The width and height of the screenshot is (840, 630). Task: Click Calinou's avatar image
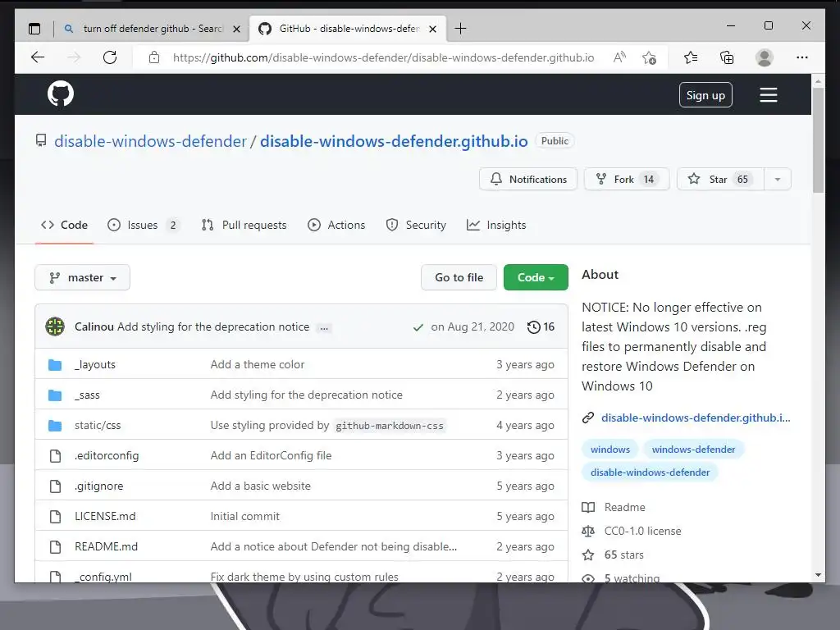click(x=55, y=326)
